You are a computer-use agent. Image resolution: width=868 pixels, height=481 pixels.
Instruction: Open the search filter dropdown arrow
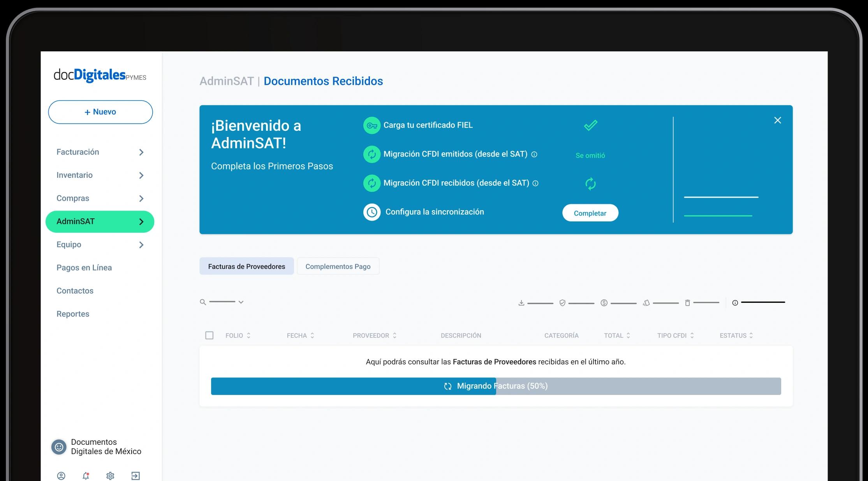click(241, 302)
